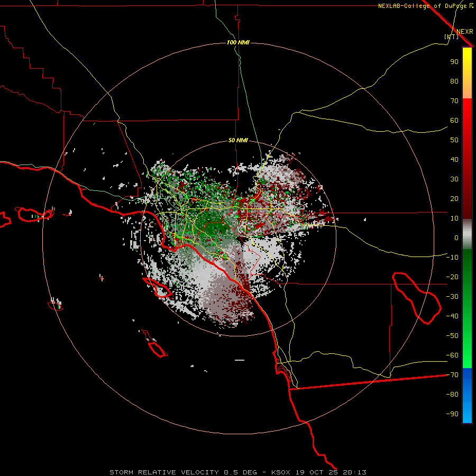Image resolution: width=476 pixels, height=476 pixels.
Task: Click the -80 value on velocity scale
Action: [x=452, y=395]
